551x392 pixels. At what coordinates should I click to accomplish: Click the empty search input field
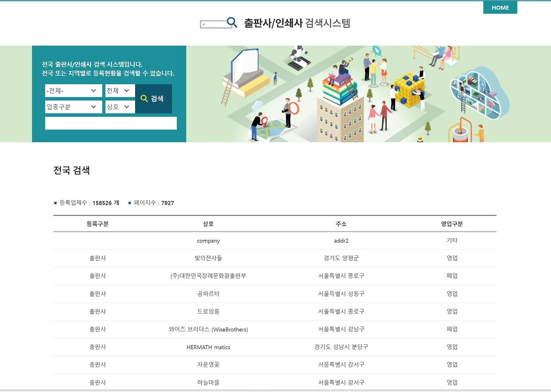111,123
